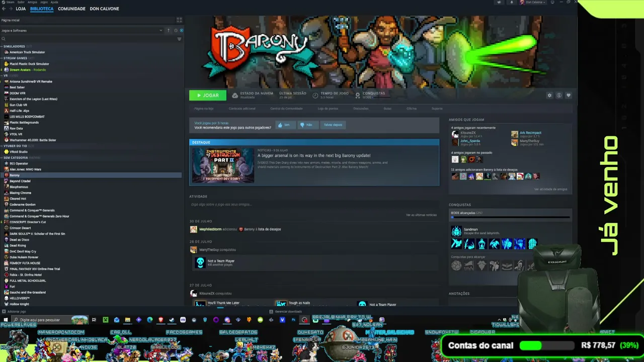Open the bigger arsenal Barony news headline
644x362 pixels.
point(314,155)
